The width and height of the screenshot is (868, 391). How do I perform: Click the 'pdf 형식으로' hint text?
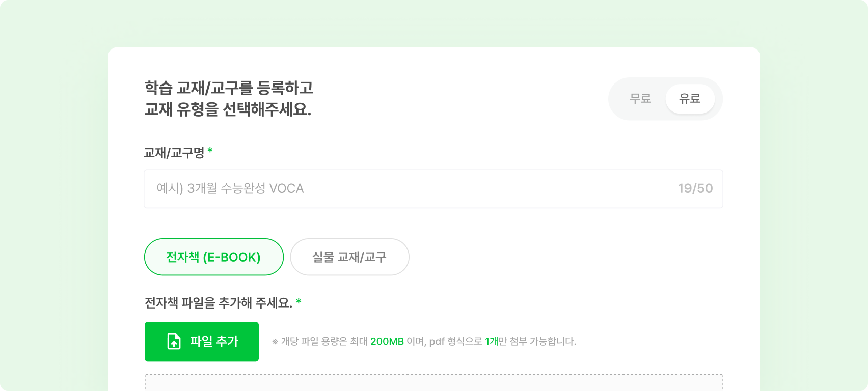click(455, 341)
